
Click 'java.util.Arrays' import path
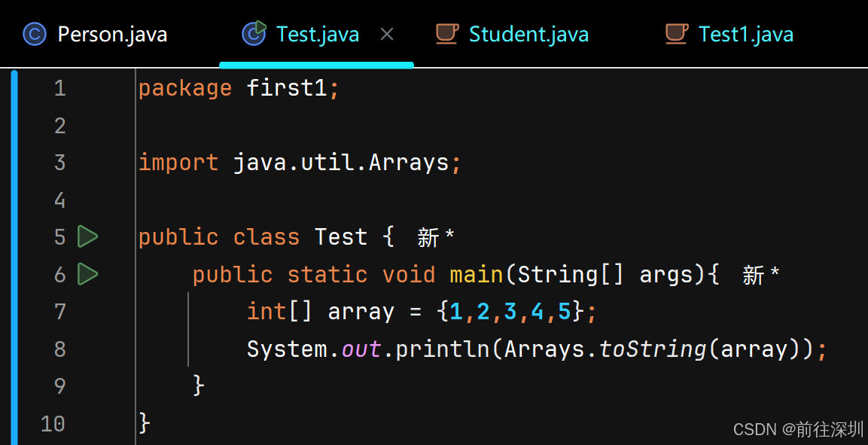tap(341, 163)
